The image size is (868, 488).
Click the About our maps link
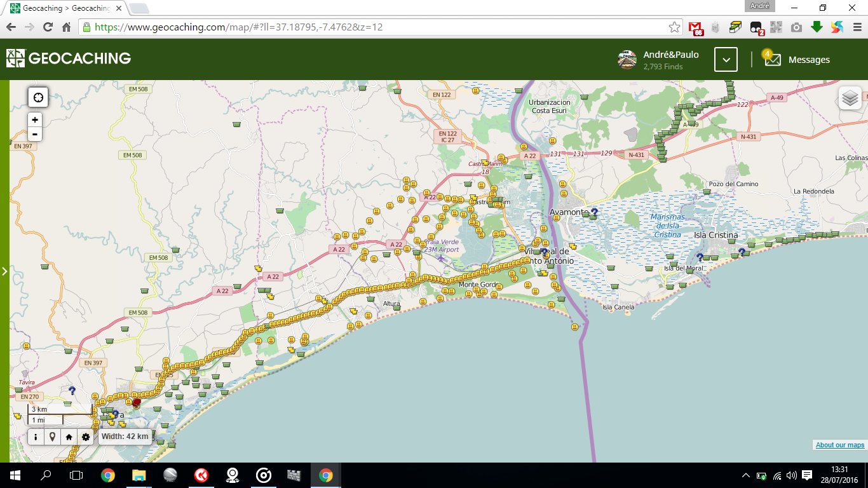840,445
